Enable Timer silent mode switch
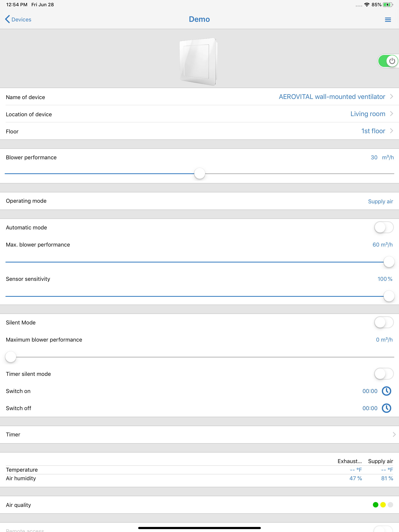This screenshot has width=399, height=532. pyautogui.click(x=384, y=374)
